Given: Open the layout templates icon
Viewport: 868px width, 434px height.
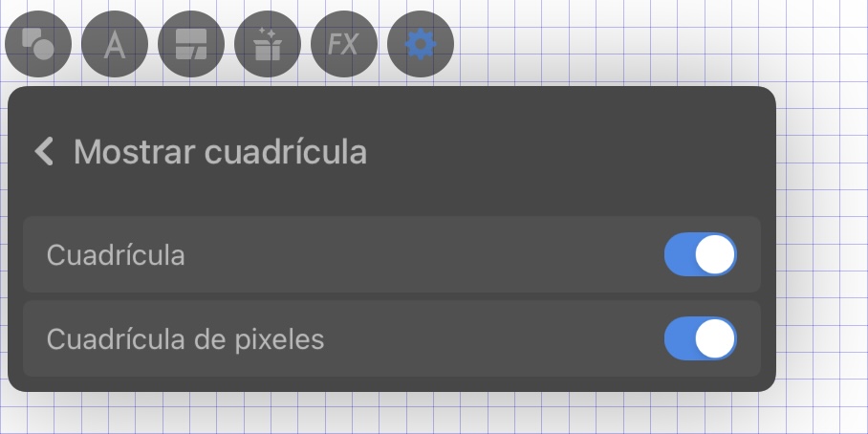Looking at the screenshot, I should (191, 44).
